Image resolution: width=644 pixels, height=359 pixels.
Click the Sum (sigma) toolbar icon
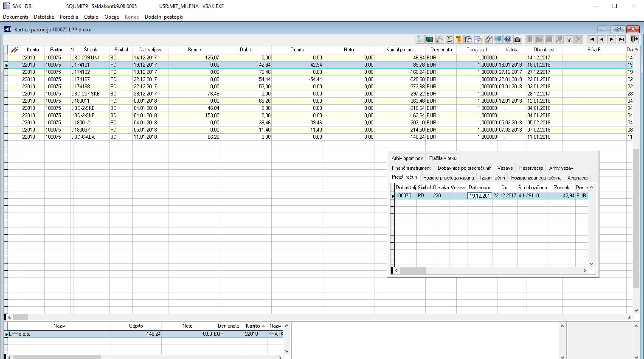[449, 39]
